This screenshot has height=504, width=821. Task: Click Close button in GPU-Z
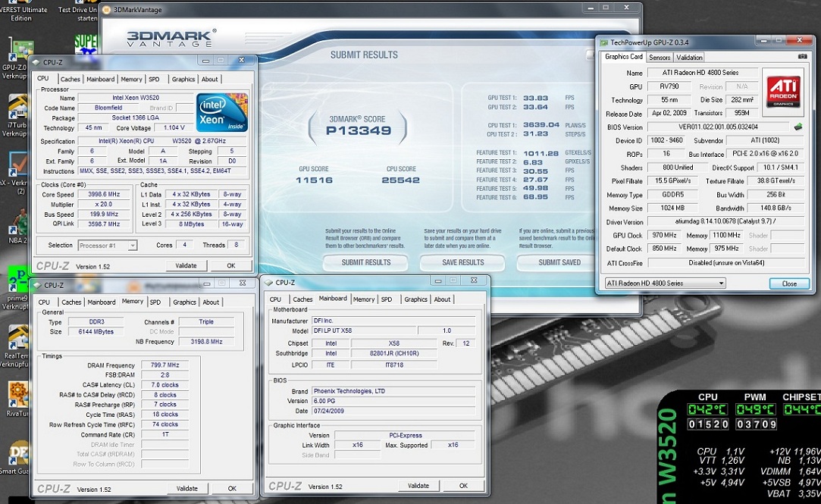[x=789, y=283]
